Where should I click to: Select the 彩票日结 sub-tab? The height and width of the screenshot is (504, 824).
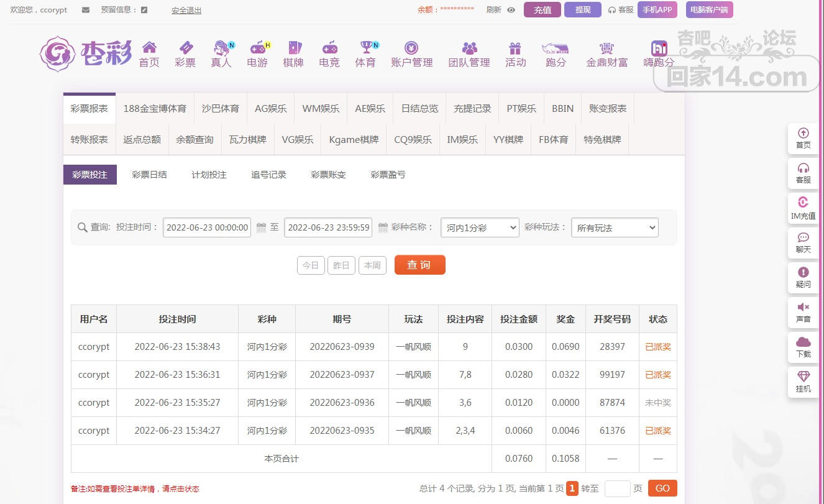(149, 175)
